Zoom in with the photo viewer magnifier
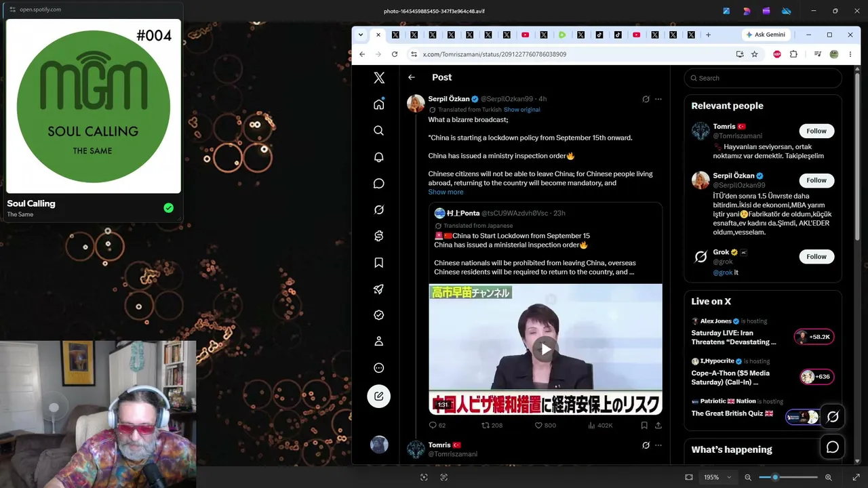 click(829, 477)
